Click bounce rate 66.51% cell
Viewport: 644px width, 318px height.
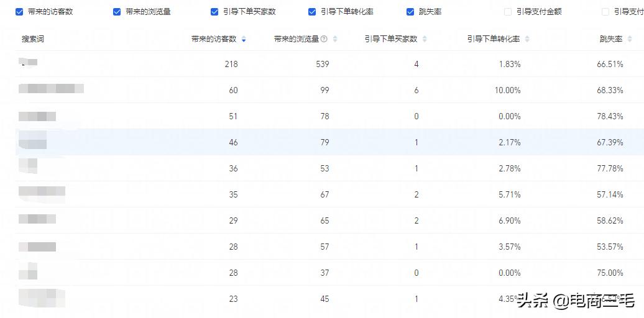tap(610, 64)
